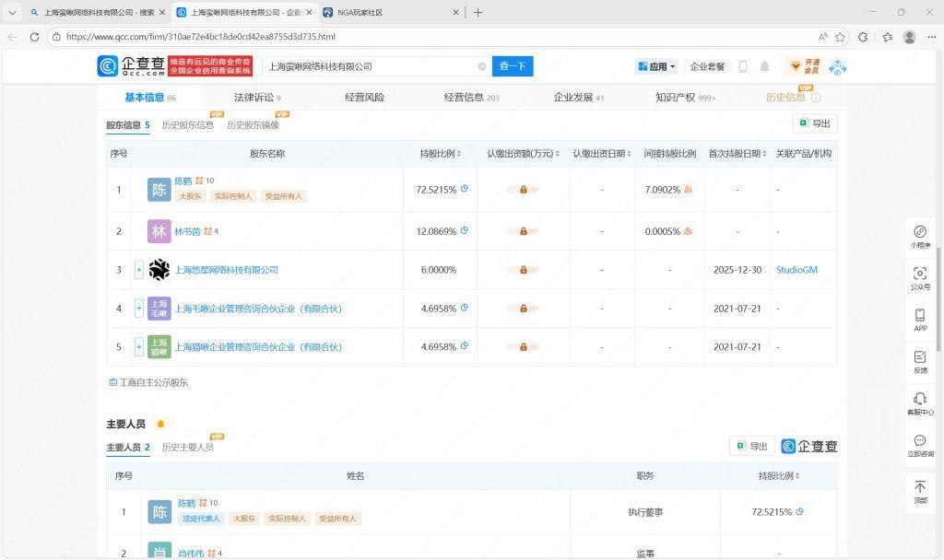Open the 小程序 sidebar icon
This screenshot has width=944, height=560.
[x=919, y=236]
